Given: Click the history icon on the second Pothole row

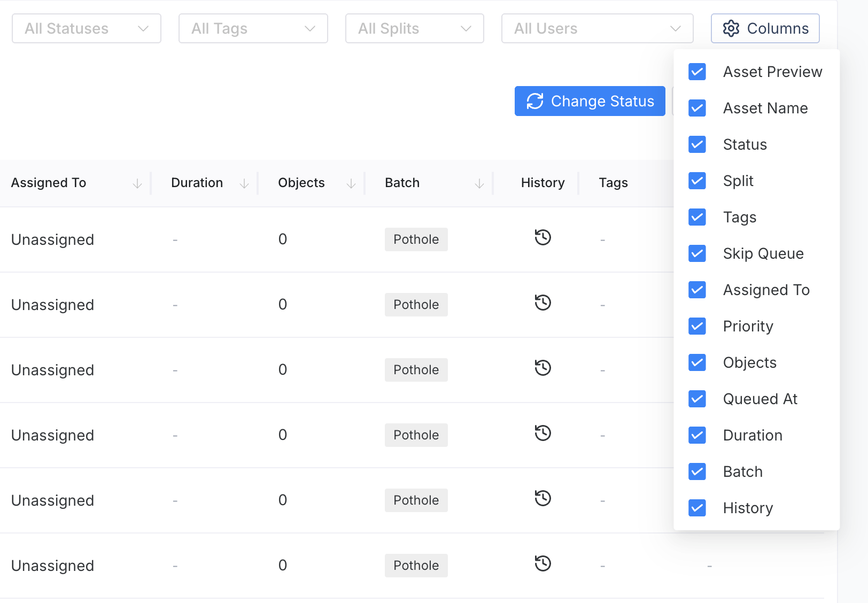Looking at the screenshot, I should 542,303.
